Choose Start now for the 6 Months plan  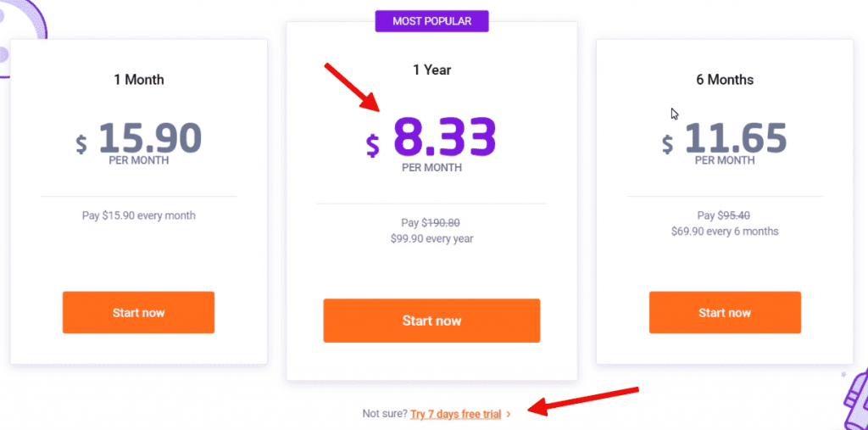[x=725, y=312]
